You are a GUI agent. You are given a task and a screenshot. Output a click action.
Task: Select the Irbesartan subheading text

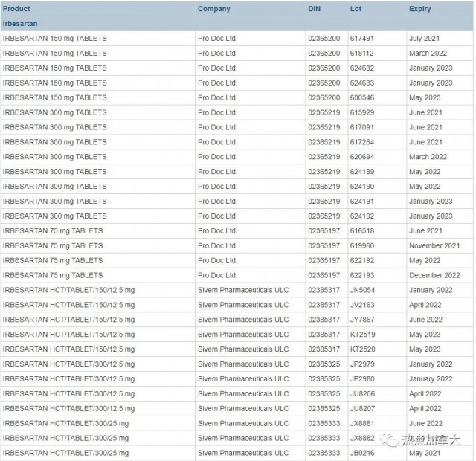tap(20, 24)
